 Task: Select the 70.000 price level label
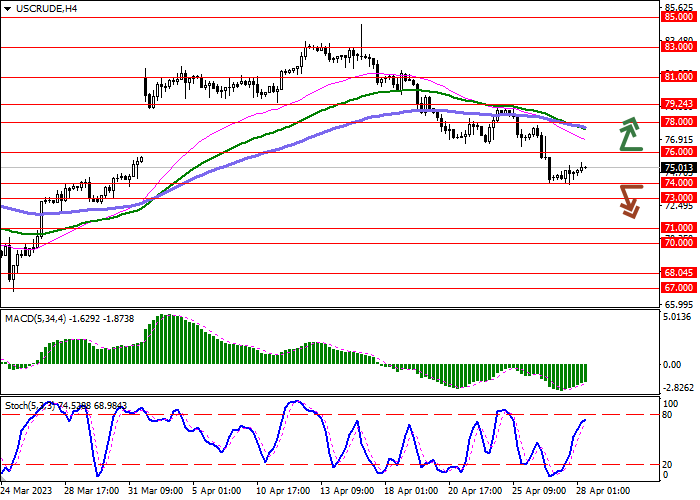pos(679,243)
